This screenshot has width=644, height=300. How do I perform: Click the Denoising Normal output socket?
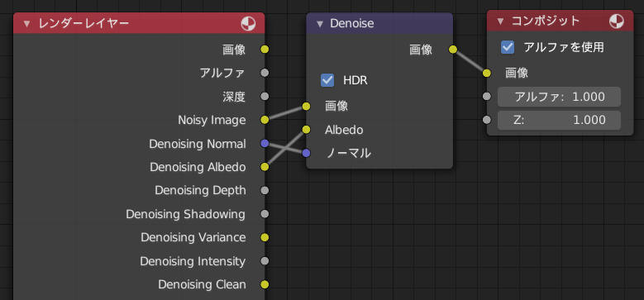tap(265, 143)
